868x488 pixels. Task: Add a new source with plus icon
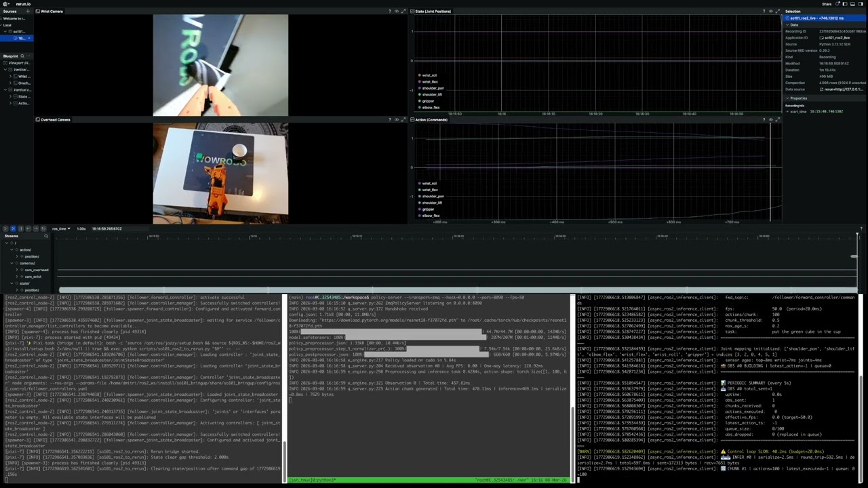click(29, 11)
